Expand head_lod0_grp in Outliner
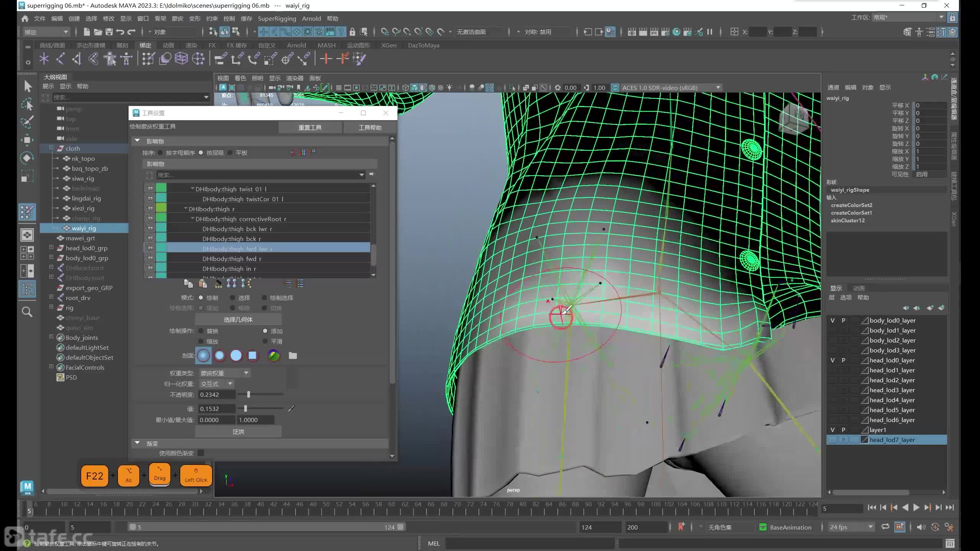 coord(51,248)
